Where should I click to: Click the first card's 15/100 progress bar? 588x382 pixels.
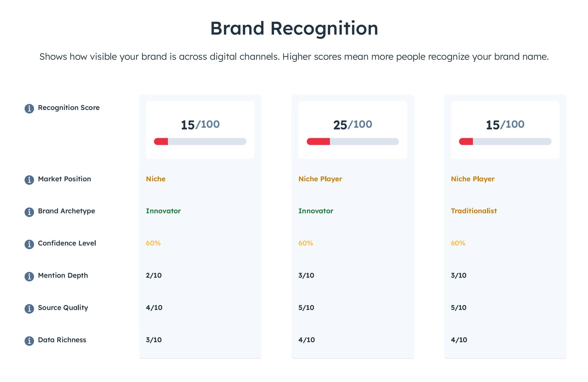200,141
